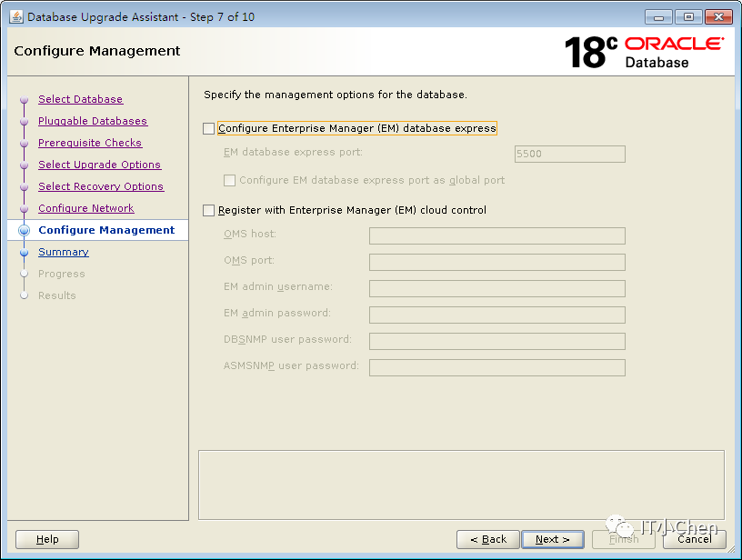This screenshot has height=560, width=742.
Task: Click the Configure Management step bullet icon
Action: (25, 230)
